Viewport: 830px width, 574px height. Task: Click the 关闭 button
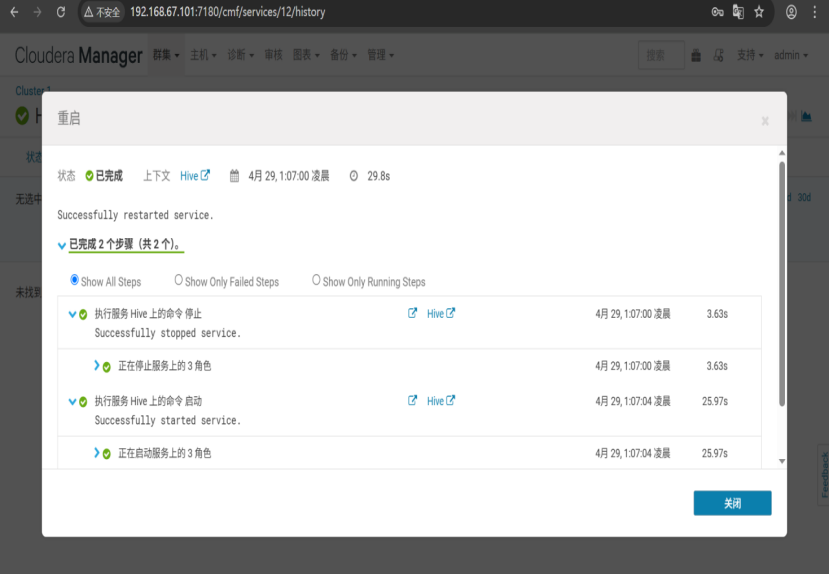(733, 503)
